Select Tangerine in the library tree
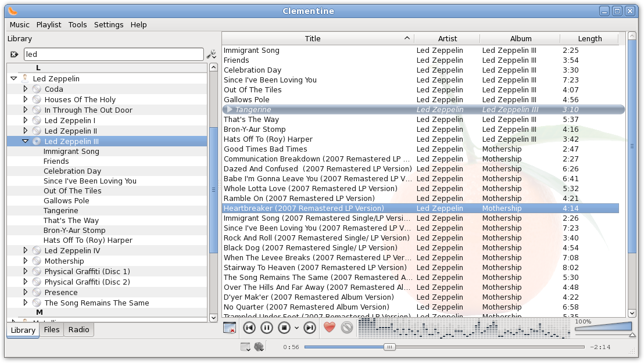Viewport: 644px width, 363px height. coord(61,211)
